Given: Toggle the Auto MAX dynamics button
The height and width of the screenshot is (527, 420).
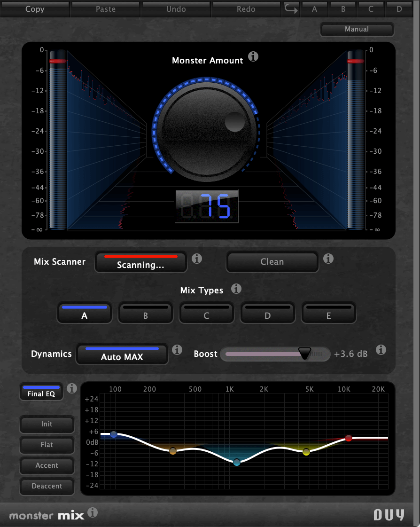Looking at the screenshot, I should pyautogui.click(x=122, y=354).
